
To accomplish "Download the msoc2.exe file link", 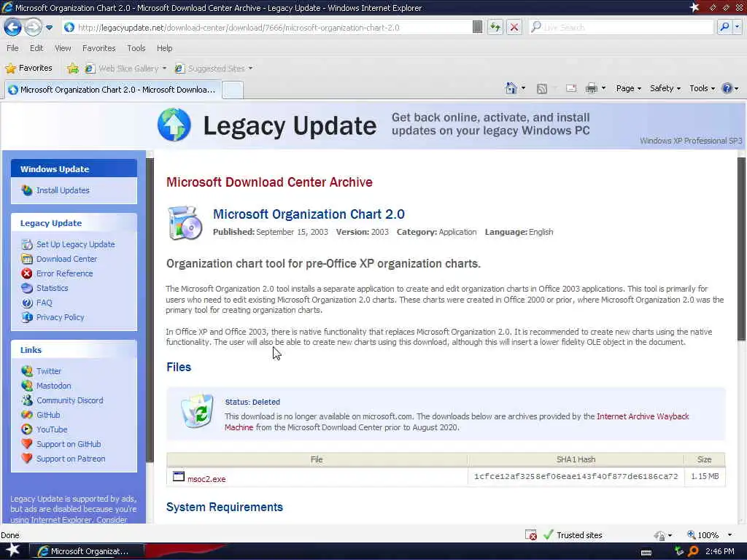I will [x=206, y=479].
